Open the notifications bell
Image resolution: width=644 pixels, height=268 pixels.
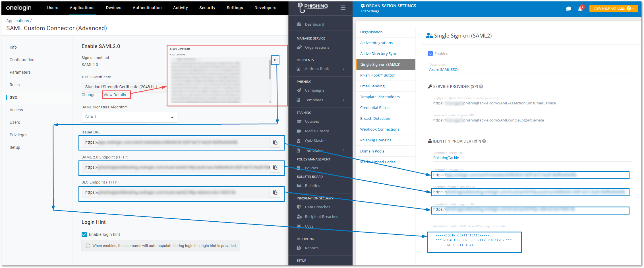click(x=580, y=9)
